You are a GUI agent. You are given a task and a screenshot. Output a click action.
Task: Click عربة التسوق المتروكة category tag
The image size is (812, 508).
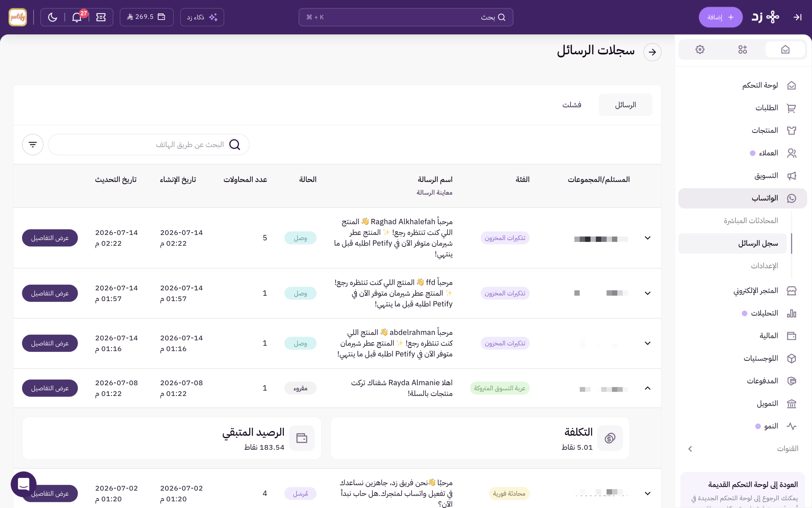point(500,388)
